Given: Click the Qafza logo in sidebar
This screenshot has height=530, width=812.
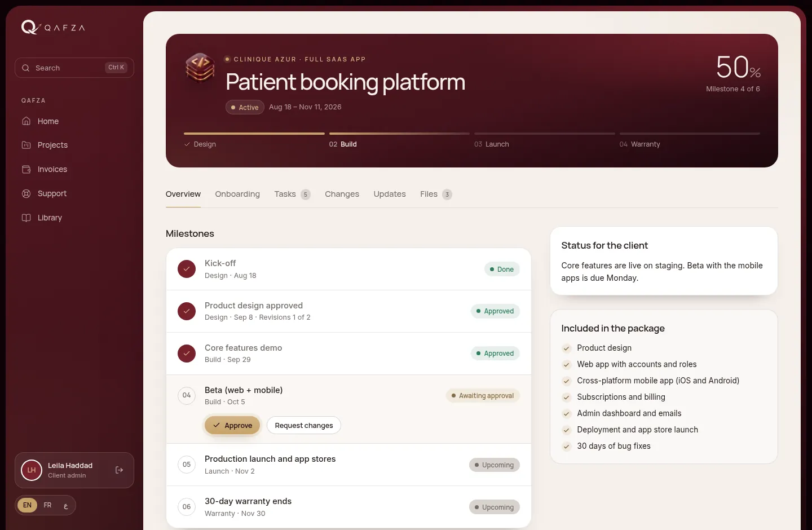Looking at the screenshot, I should pyautogui.click(x=53, y=27).
